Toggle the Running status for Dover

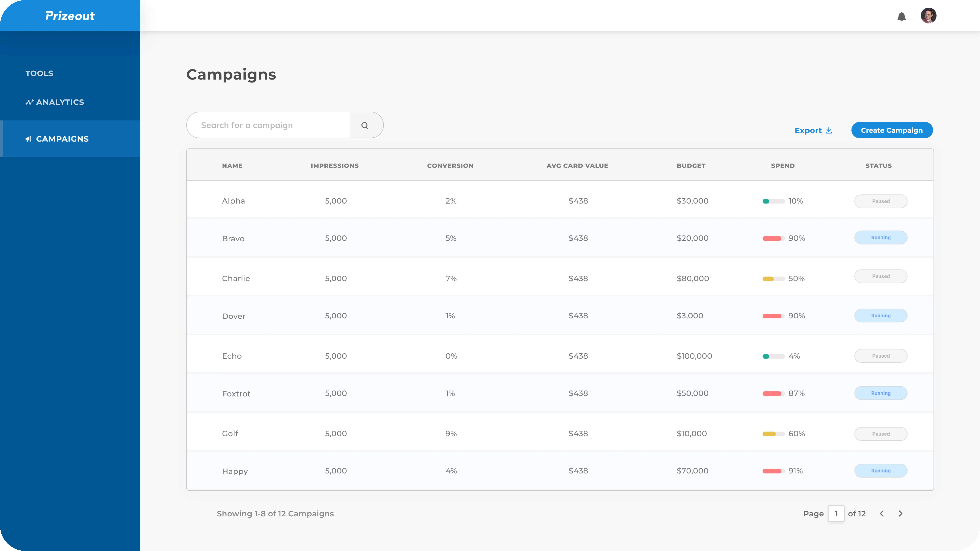(x=881, y=316)
